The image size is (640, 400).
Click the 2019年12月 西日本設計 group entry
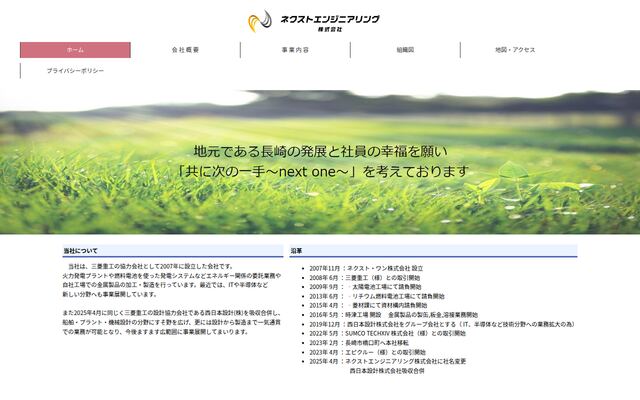[x=442, y=324]
